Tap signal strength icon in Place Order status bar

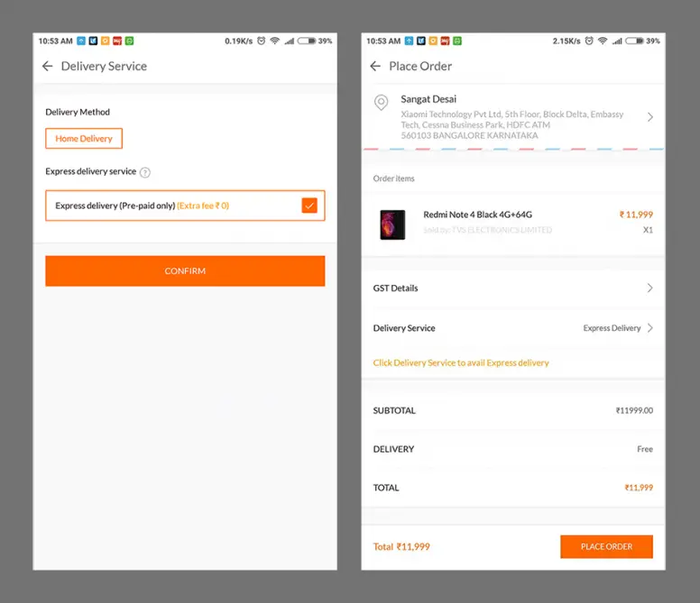pyautogui.click(x=617, y=41)
